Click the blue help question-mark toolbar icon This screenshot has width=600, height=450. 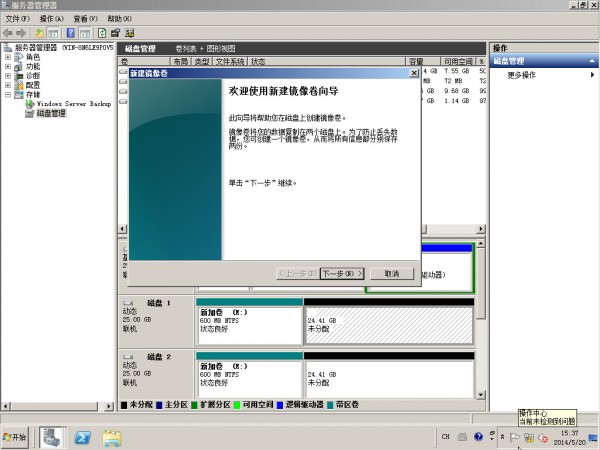[71, 33]
